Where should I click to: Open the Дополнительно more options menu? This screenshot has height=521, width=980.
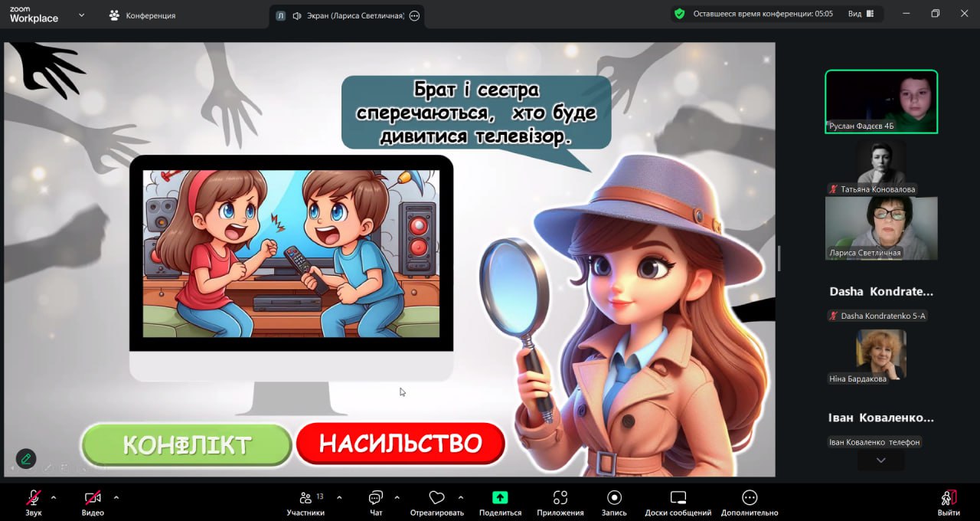(x=749, y=499)
